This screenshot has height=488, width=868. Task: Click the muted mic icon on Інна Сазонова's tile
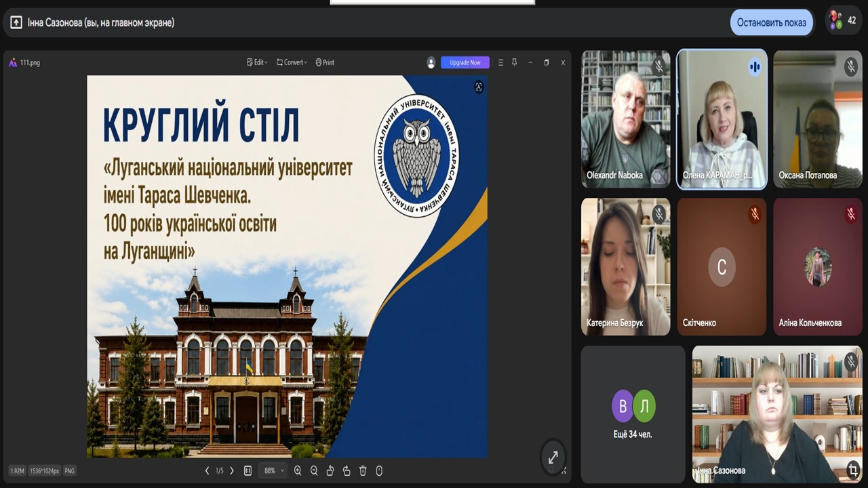pyautogui.click(x=851, y=362)
